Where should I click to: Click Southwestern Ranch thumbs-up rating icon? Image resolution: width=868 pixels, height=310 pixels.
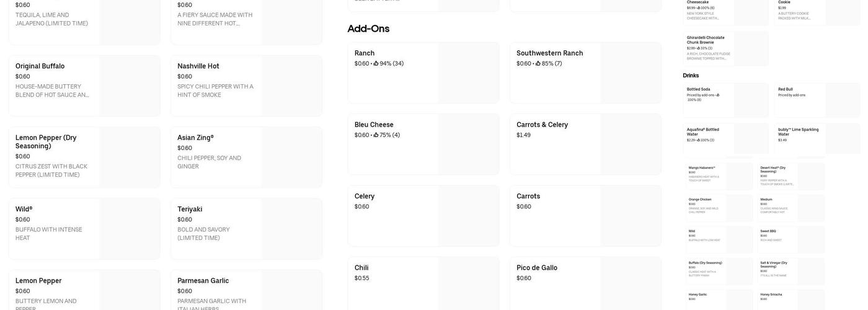tap(538, 63)
